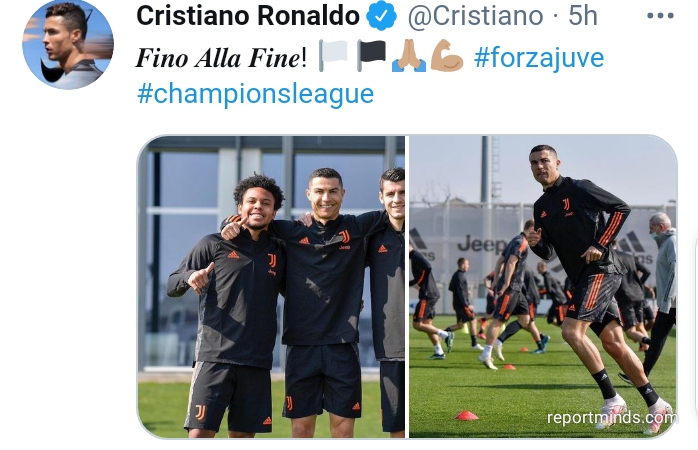Open the #forzajuve hashtag

tap(539, 58)
